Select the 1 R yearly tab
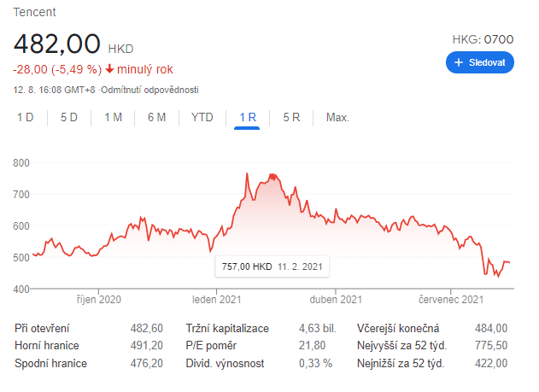 [x=248, y=117]
